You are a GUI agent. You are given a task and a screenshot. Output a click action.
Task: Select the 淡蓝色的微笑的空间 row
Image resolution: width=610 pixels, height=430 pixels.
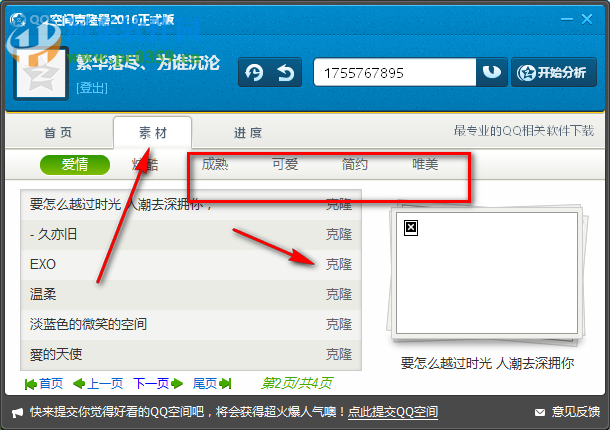click(191, 325)
